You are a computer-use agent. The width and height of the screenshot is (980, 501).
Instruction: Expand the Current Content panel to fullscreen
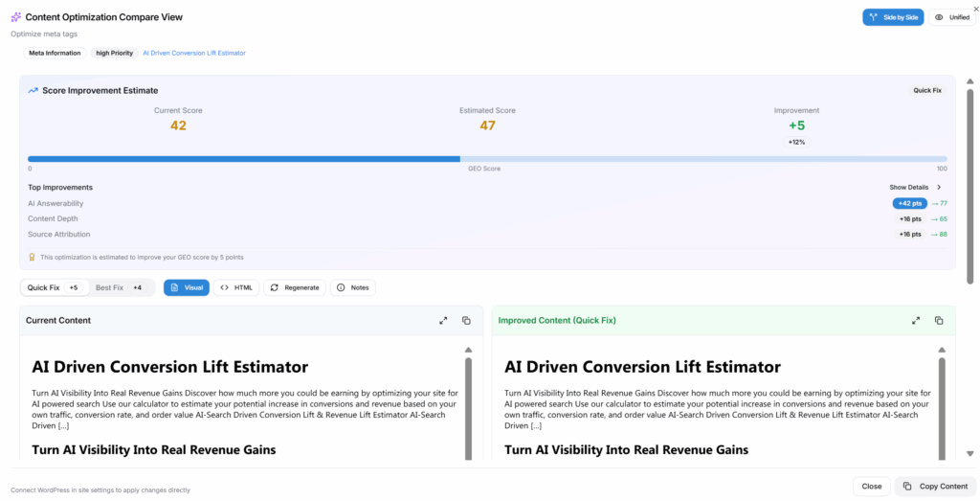coord(443,320)
